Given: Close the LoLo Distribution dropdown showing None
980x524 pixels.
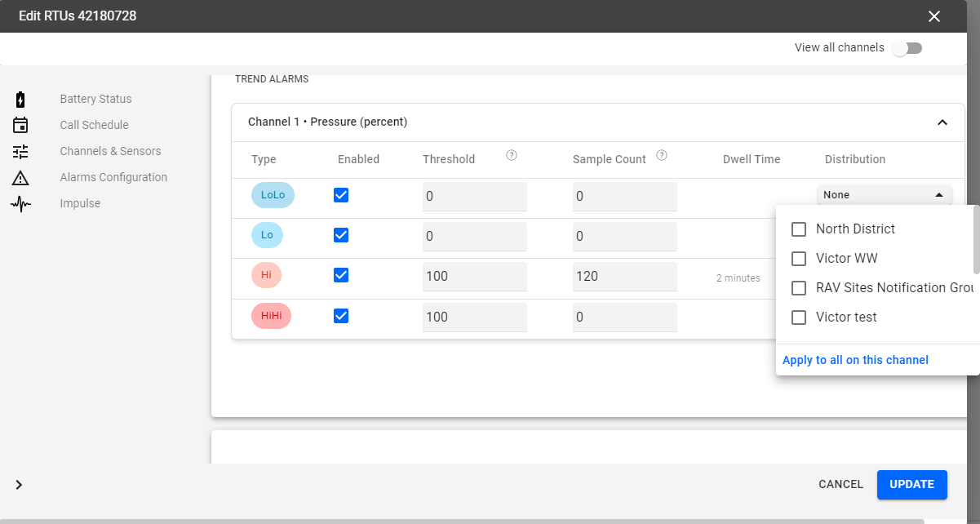Looking at the screenshot, I should click(884, 195).
